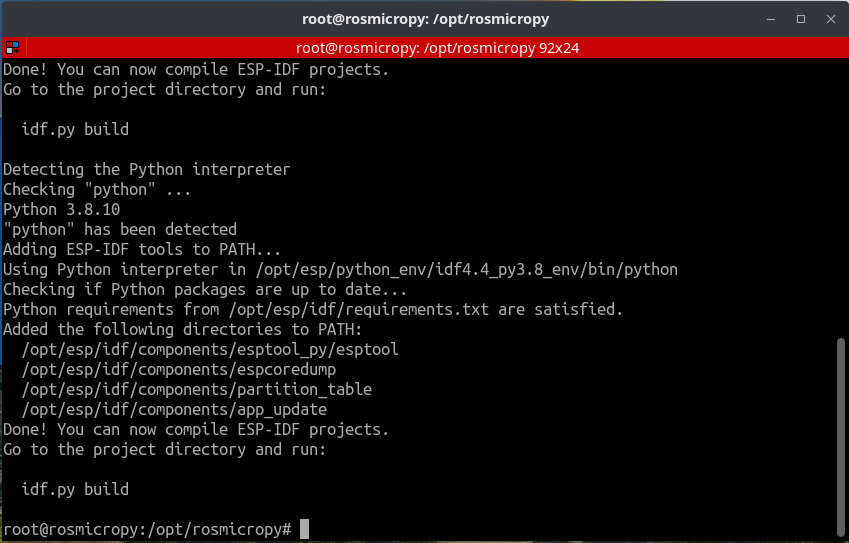The width and height of the screenshot is (849, 543).
Task: Click 'Added the following directories to PATH:'
Action: pyautogui.click(x=182, y=329)
